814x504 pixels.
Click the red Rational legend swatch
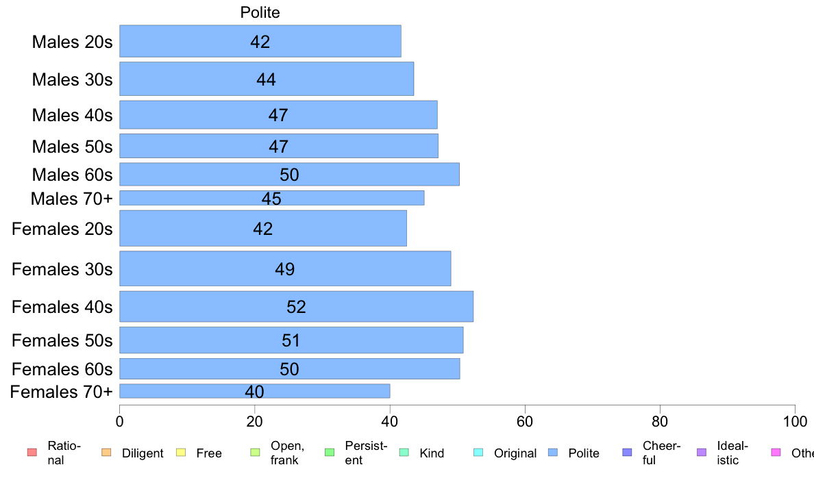click(x=32, y=453)
